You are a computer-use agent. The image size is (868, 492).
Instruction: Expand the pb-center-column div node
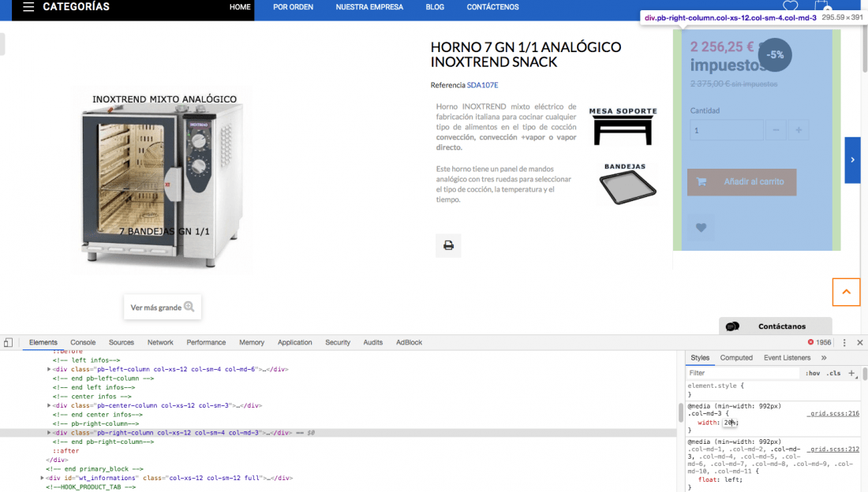click(49, 406)
